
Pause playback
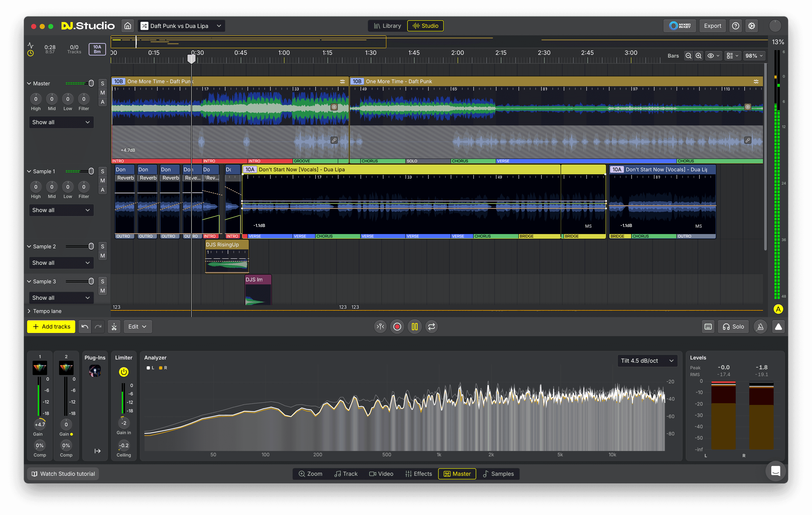(415, 326)
